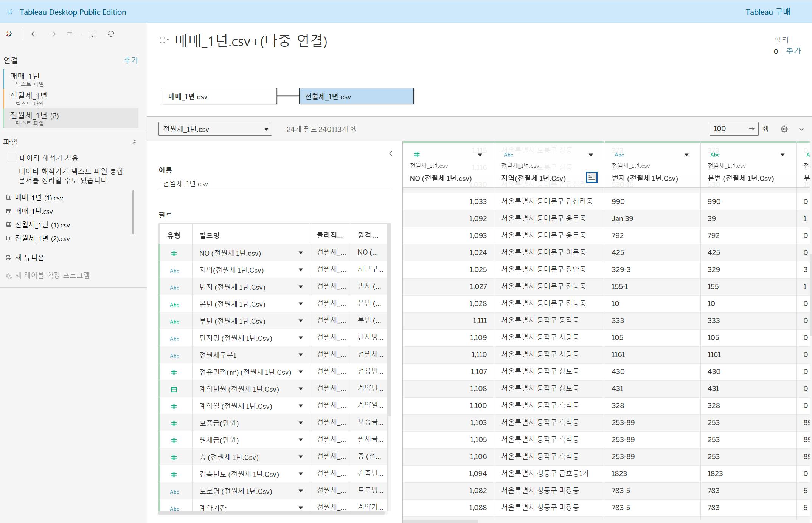This screenshot has height=523, width=812.
Task: Click the data details icon on 지역 column
Action: pos(592,177)
